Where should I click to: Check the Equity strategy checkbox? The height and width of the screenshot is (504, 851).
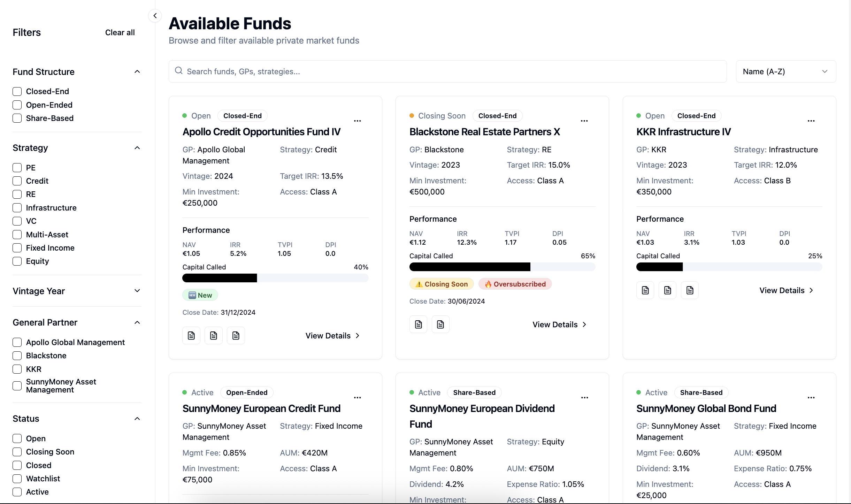[x=17, y=261]
